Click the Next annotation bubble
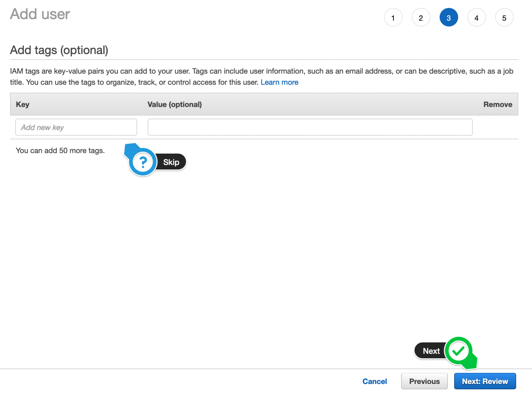532x393 pixels. pyautogui.click(x=431, y=351)
